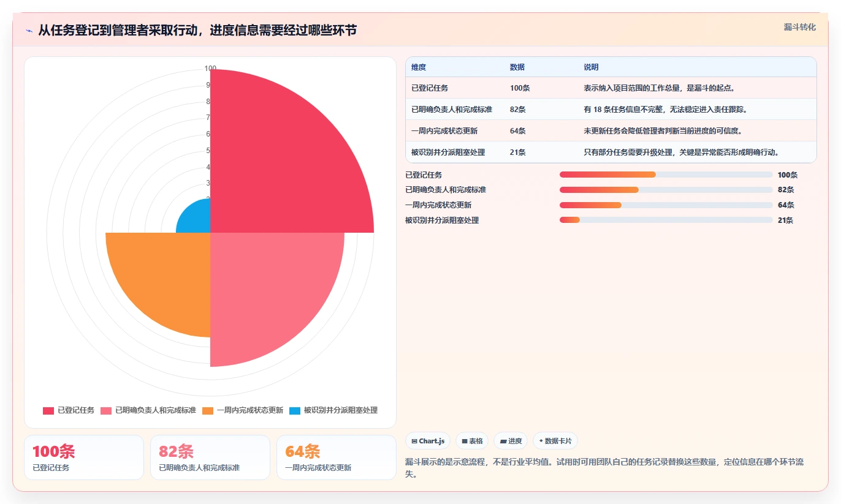Toggle the 被识别并分派阻塞处理 legend item
Screen dimensions: 841x504
[333, 410]
